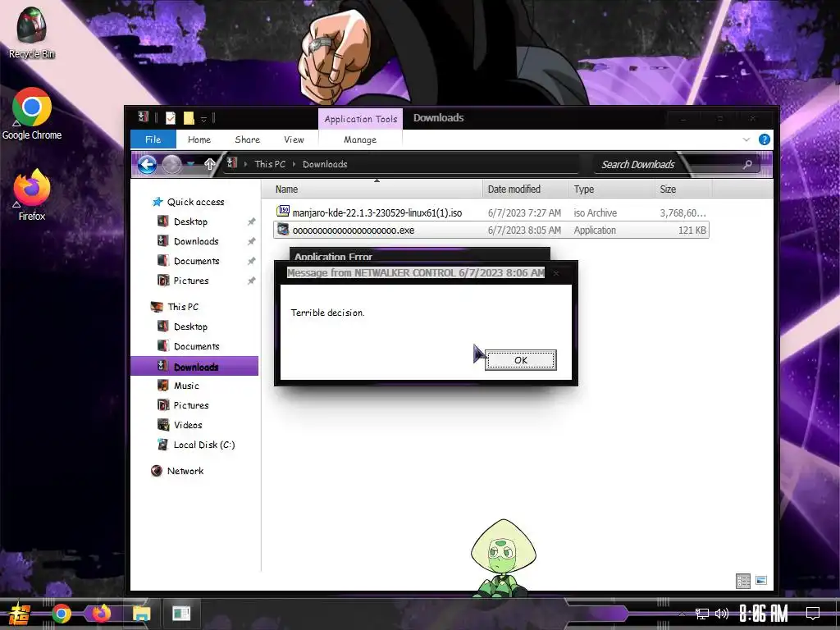Switch to the error window taskbar item
Screen dimensions: 840x630
coord(181,613)
